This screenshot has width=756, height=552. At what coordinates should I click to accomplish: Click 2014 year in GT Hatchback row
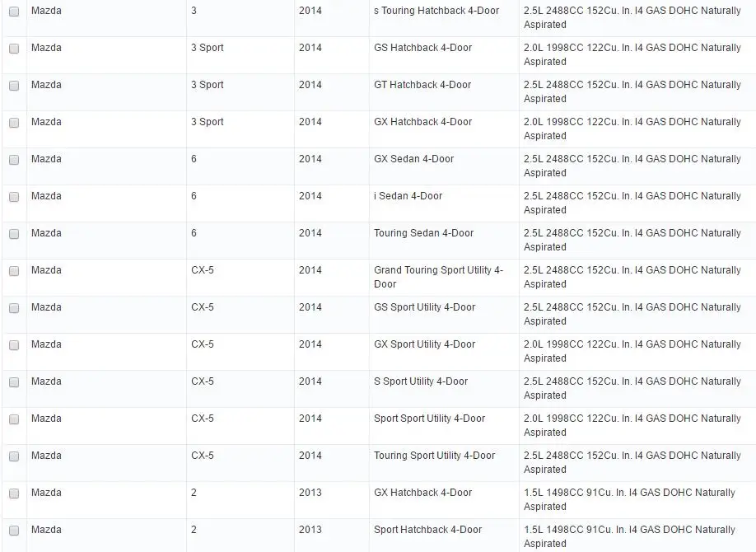click(310, 85)
